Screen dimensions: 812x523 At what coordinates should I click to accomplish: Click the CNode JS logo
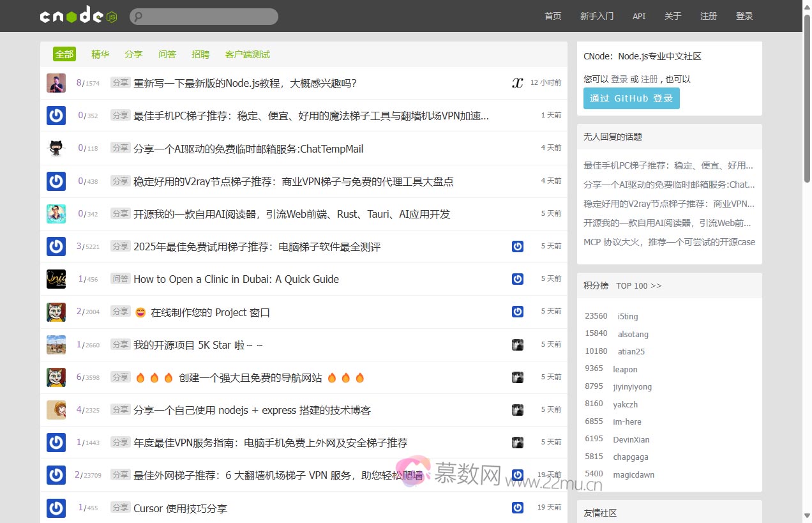pyautogui.click(x=79, y=16)
